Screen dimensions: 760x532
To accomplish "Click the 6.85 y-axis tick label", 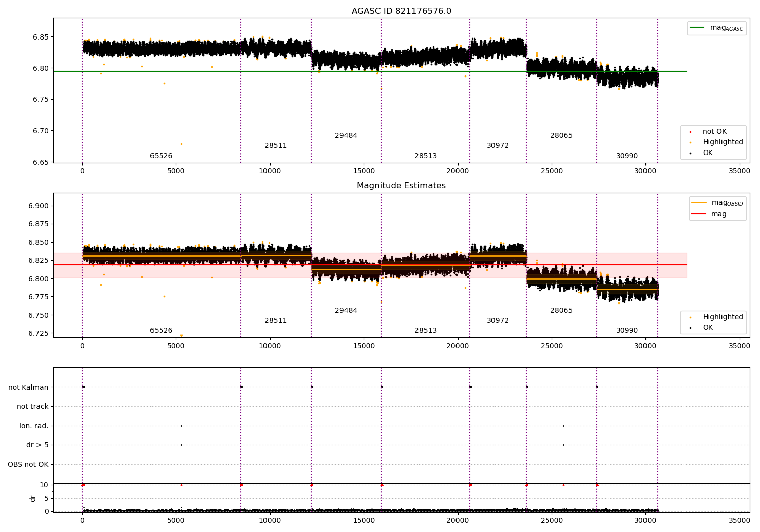I will point(42,37).
